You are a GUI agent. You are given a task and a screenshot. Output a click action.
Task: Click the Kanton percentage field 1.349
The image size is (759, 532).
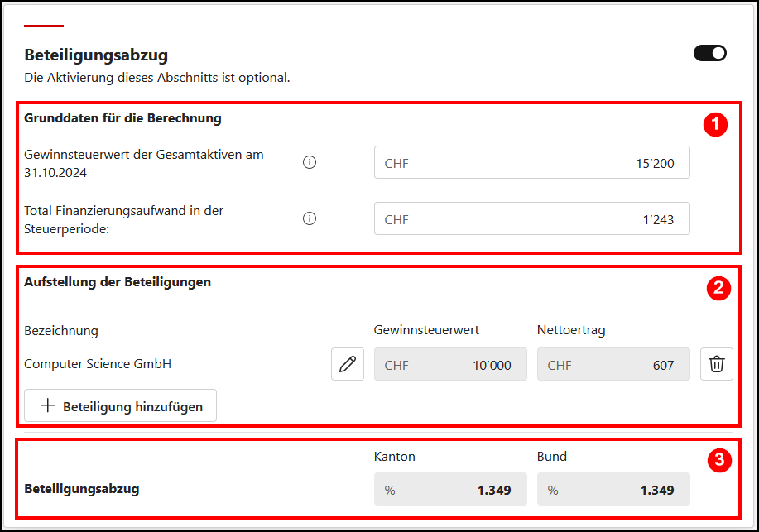[x=450, y=489]
